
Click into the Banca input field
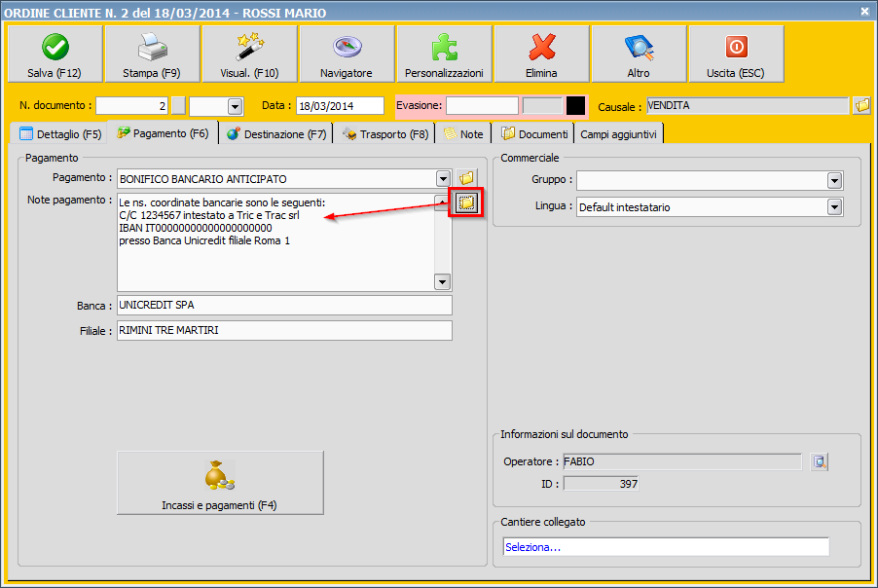(284, 306)
